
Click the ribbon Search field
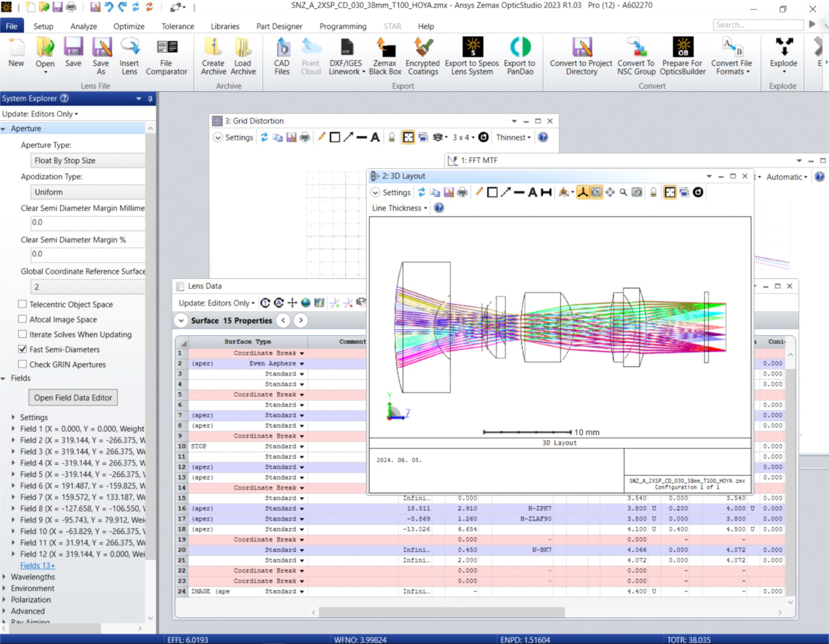tap(758, 25)
